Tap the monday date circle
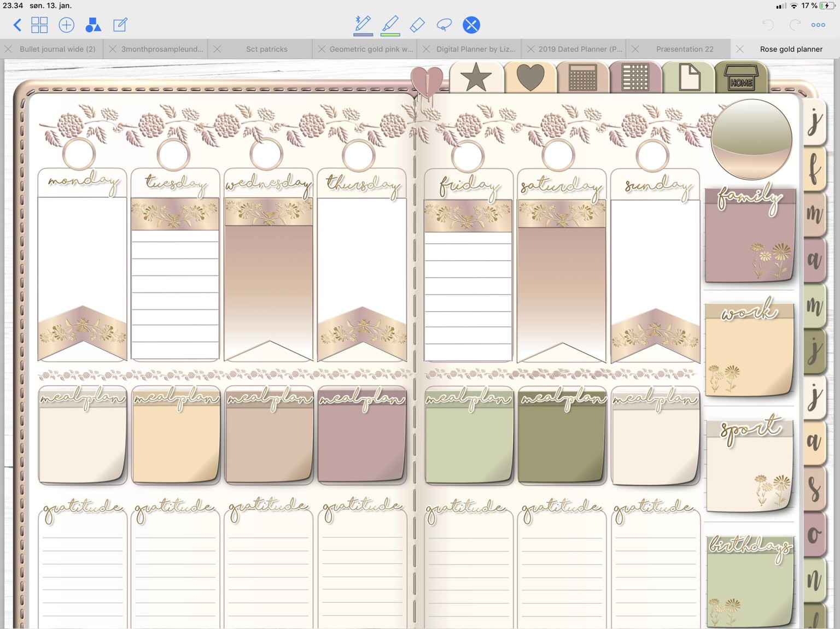Screen dimensions: 840x629 point(79,154)
